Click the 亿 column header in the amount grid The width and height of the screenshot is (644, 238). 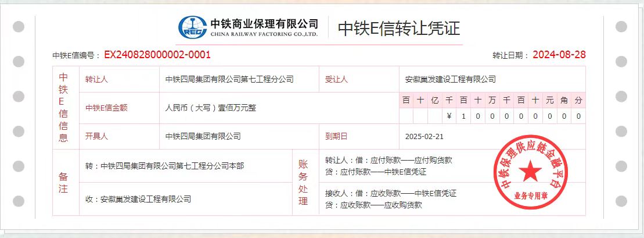click(434, 100)
